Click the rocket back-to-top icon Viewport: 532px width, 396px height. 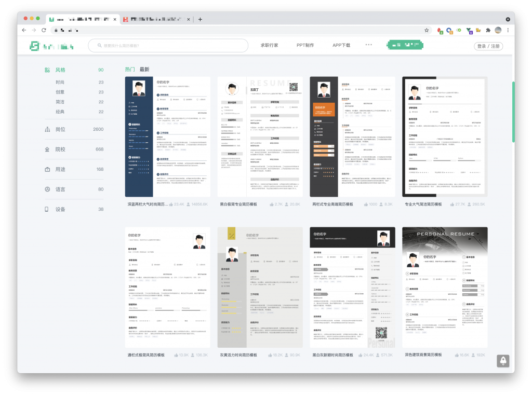click(x=502, y=361)
